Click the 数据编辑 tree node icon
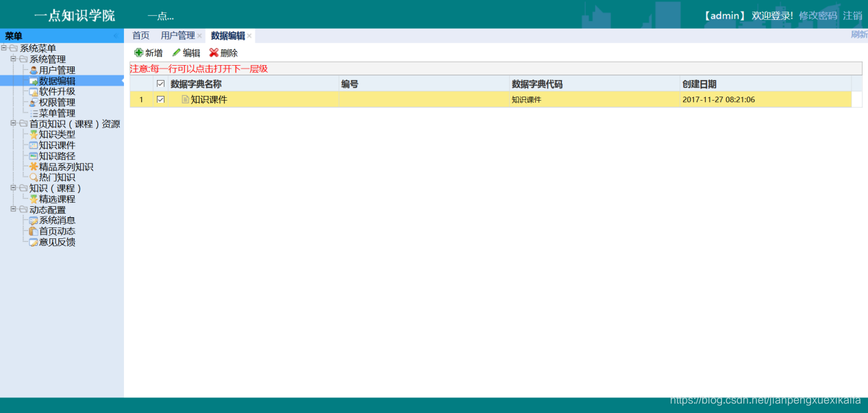 34,81
